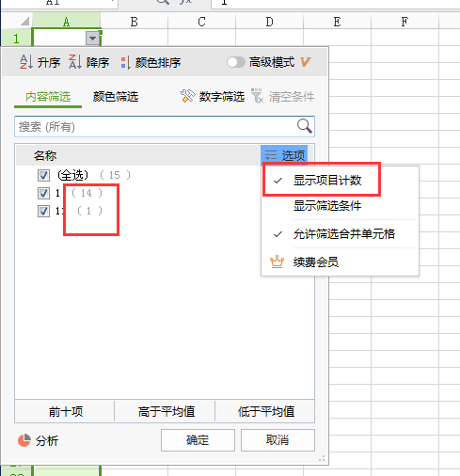Sort ascending with the 升序 icon
The height and width of the screenshot is (476, 460).
click(x=26, y=62)
